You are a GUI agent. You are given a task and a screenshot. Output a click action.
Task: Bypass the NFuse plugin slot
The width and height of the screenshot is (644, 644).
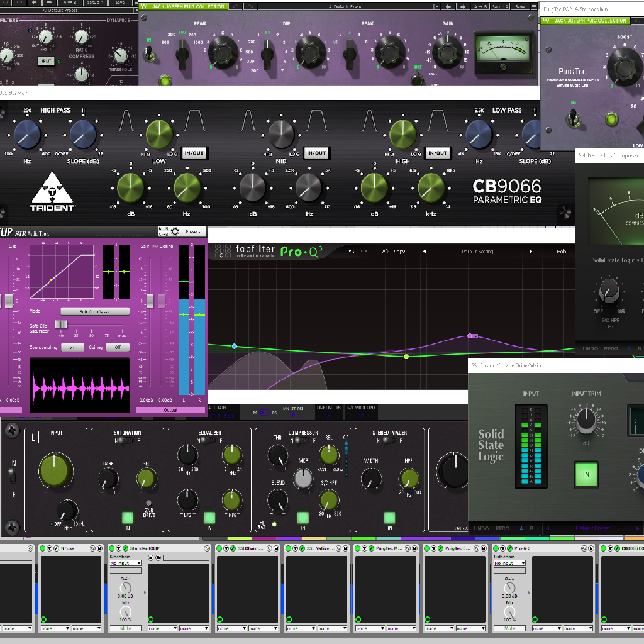(x=42, y=548)
